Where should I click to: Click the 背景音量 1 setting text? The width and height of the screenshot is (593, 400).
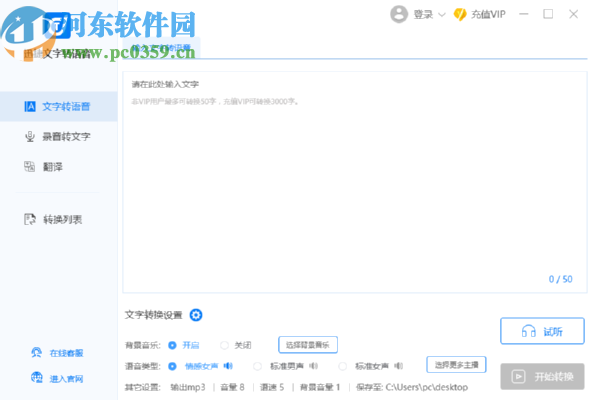click(x=320, y=387)
